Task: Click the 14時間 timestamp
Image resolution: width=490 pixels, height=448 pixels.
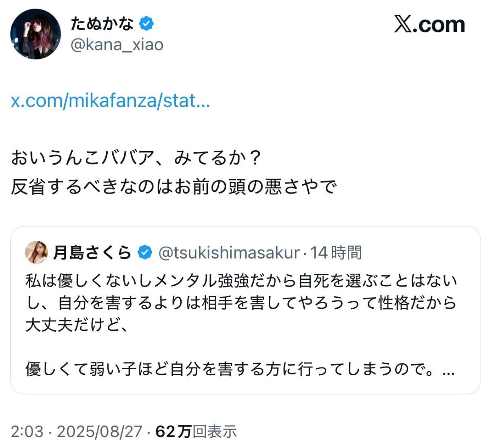Action: [337, 253]
